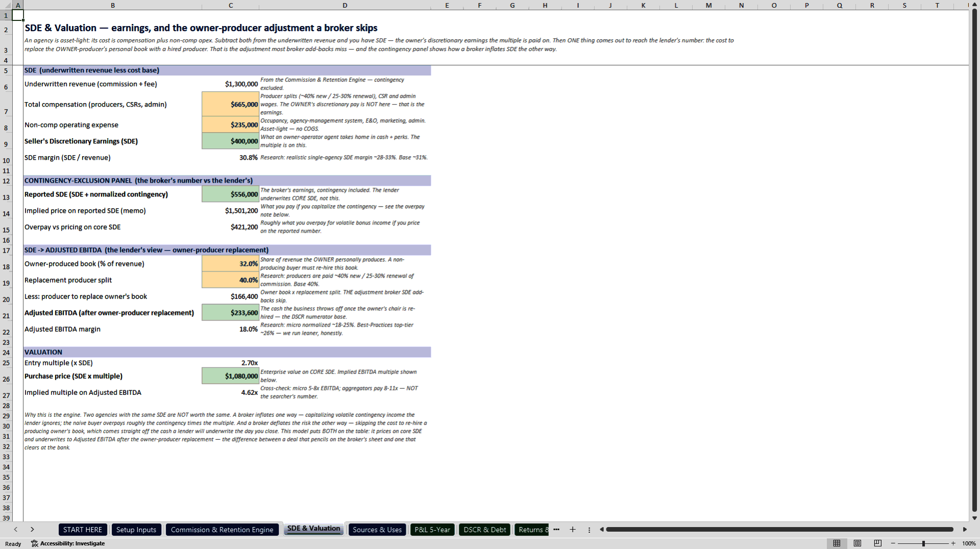This screenshot has width=980, height=549.
Task: Select column C header
Action: tap(231, 5)
